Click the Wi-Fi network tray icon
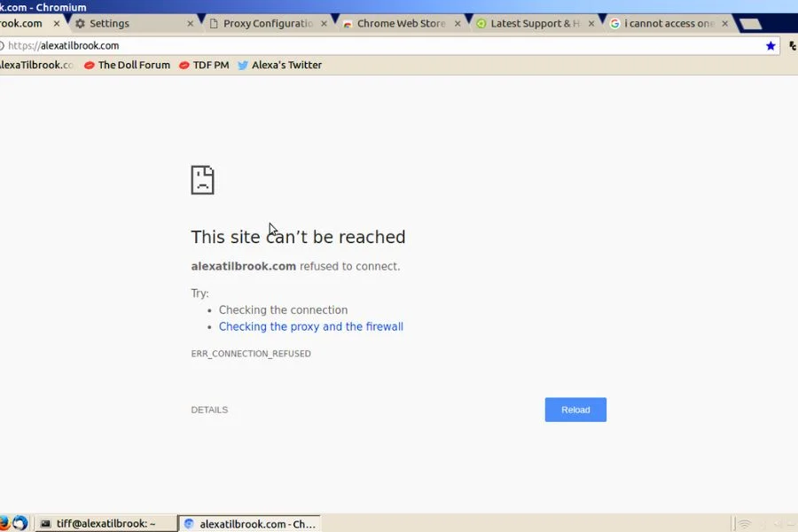 pyautogui.click(x=745, y=524)
